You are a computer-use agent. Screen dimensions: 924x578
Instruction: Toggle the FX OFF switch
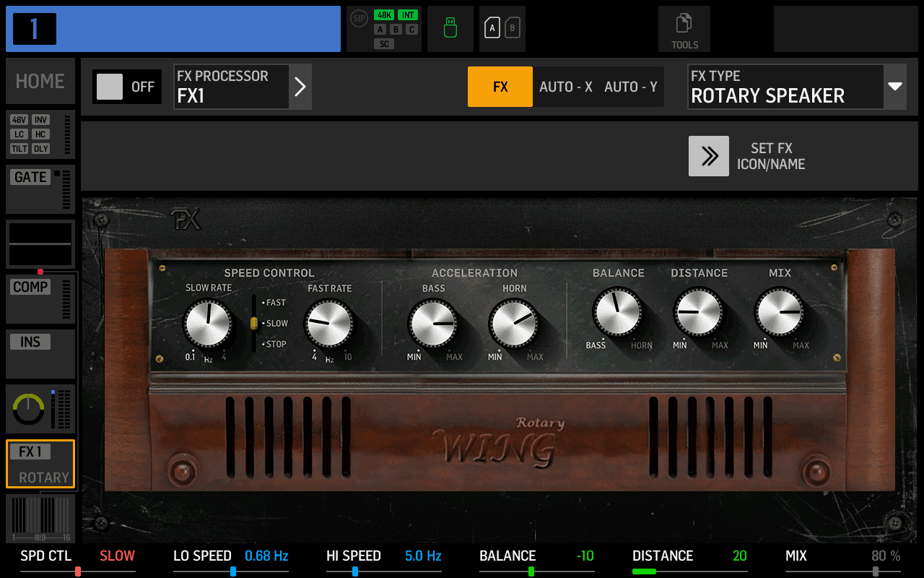[x=127, y=87]
